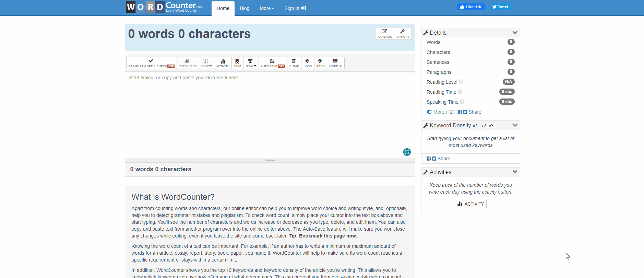Screen dimensions: 644x278
Task: Click the Sentences count row
Action: click(x=470, y=62)
